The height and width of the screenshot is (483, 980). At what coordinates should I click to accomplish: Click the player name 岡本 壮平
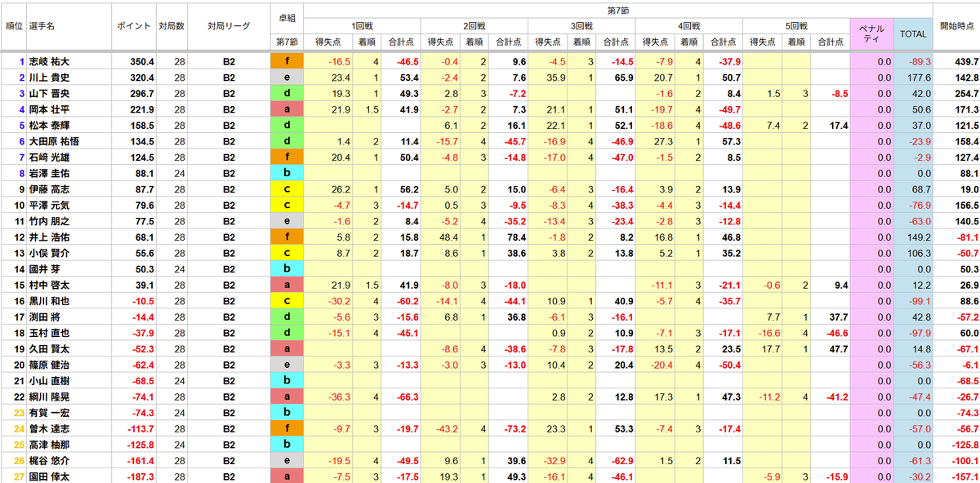(49, 109)
